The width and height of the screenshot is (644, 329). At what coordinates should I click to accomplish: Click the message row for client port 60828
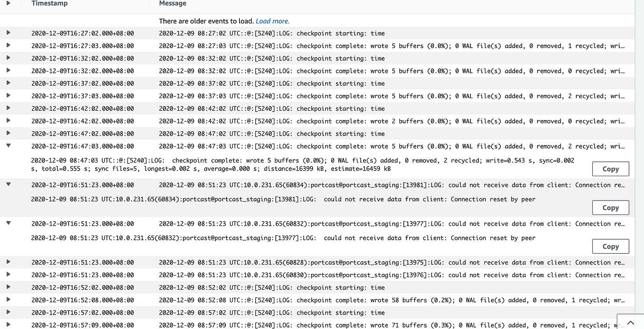[x=392, y=263]
